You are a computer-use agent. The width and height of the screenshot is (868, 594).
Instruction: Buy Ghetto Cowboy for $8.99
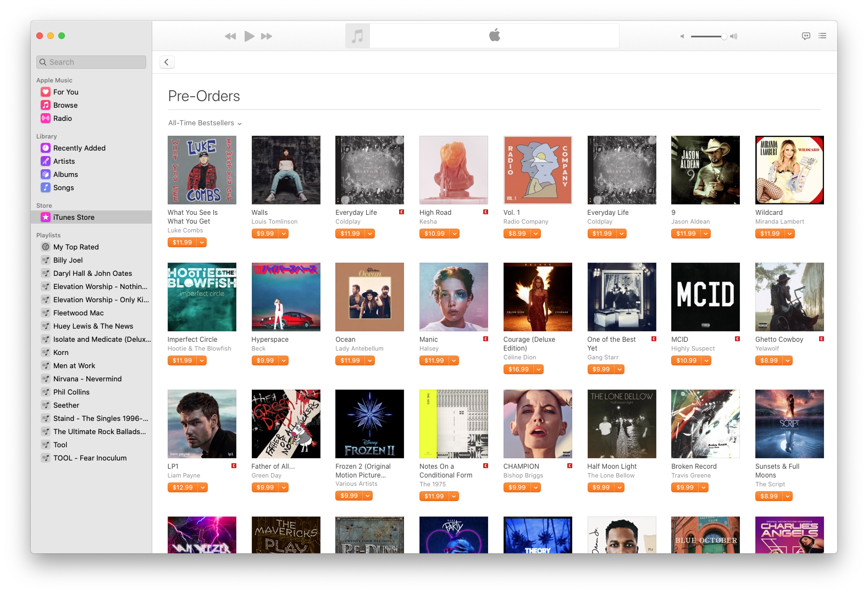pyautogui.click(x=769, y=361)
